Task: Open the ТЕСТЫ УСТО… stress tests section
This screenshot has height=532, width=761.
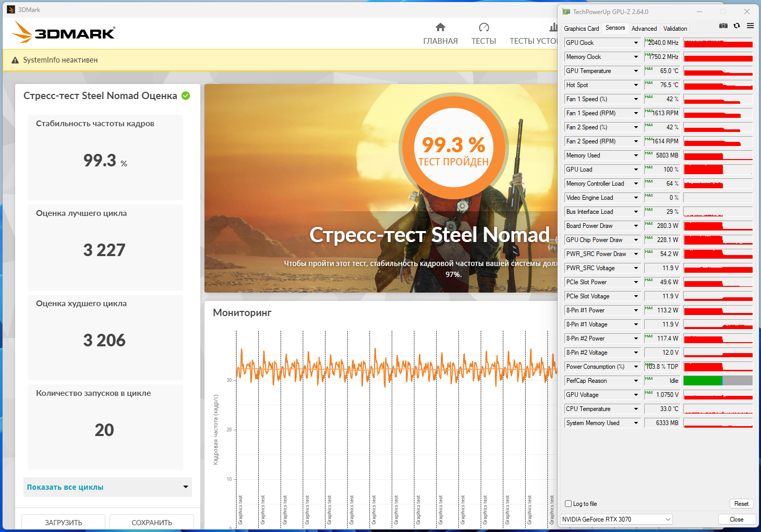Action: coord(533,34)
